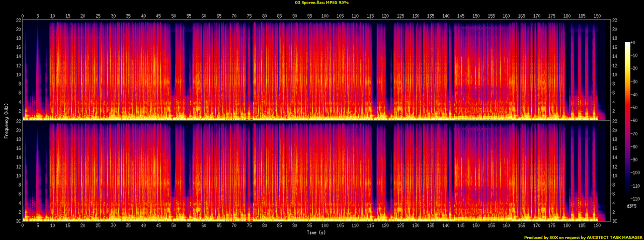Click the "-110" value on the dBFS scale
The height and width of the screenshot is (240, 644).
[635, 187]
